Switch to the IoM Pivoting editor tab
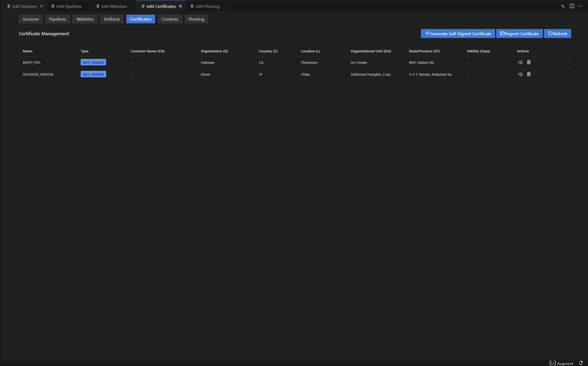588x366 pixels. [x=207, y=6]
